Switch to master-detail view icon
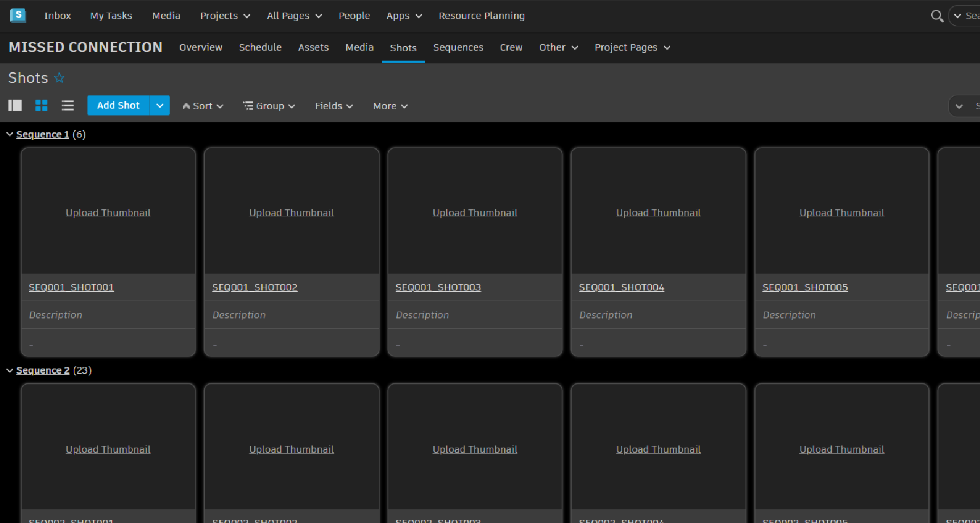 point(15,105)
